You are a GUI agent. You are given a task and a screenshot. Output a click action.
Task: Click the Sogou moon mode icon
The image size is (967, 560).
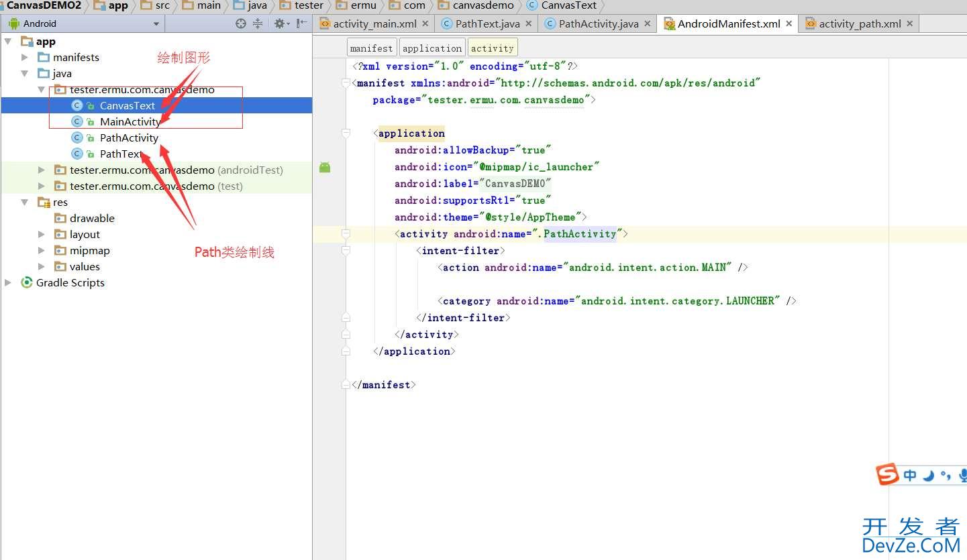click(x=928, y=475)
